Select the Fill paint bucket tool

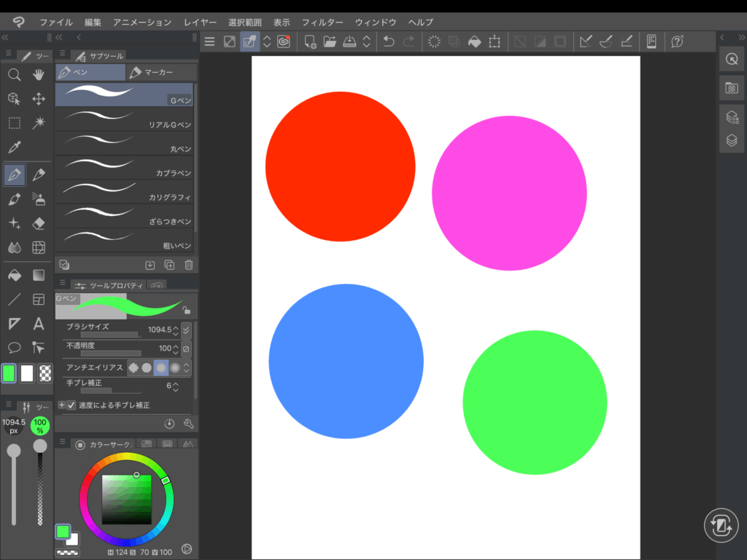[14, 276]
